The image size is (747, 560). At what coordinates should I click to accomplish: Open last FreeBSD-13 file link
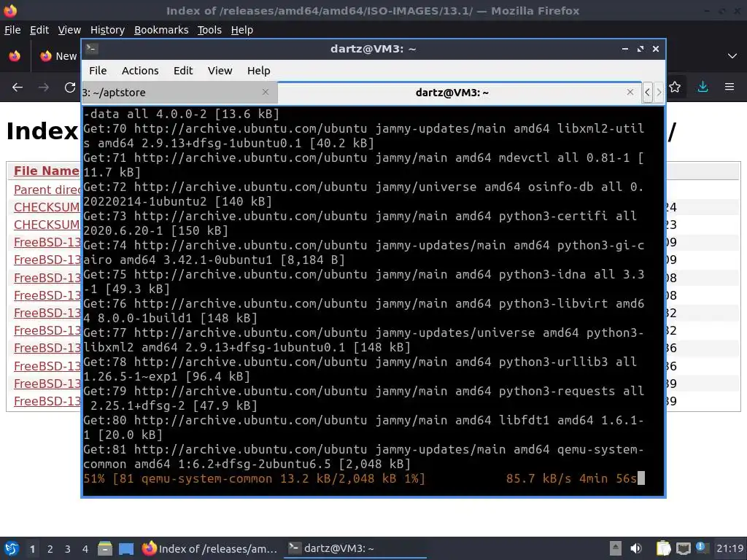tap(47, 402)
